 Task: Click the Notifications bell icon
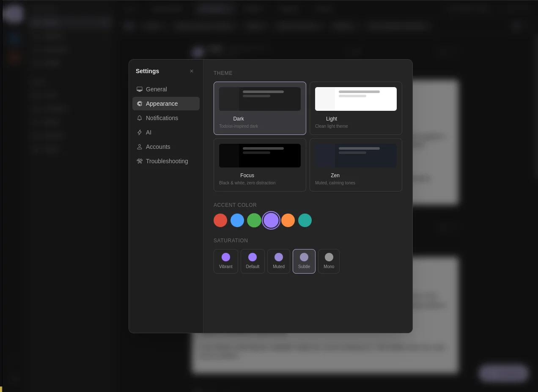(x=140, y=118)
